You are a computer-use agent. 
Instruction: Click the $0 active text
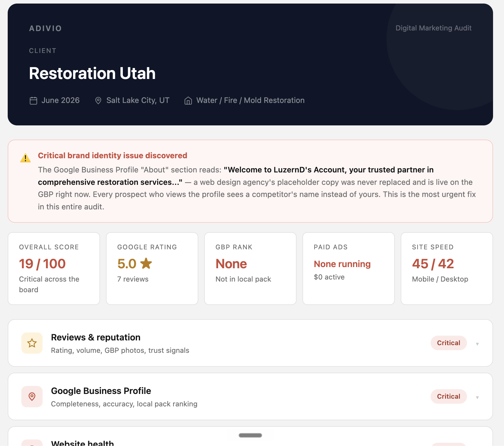coord(329,277)
